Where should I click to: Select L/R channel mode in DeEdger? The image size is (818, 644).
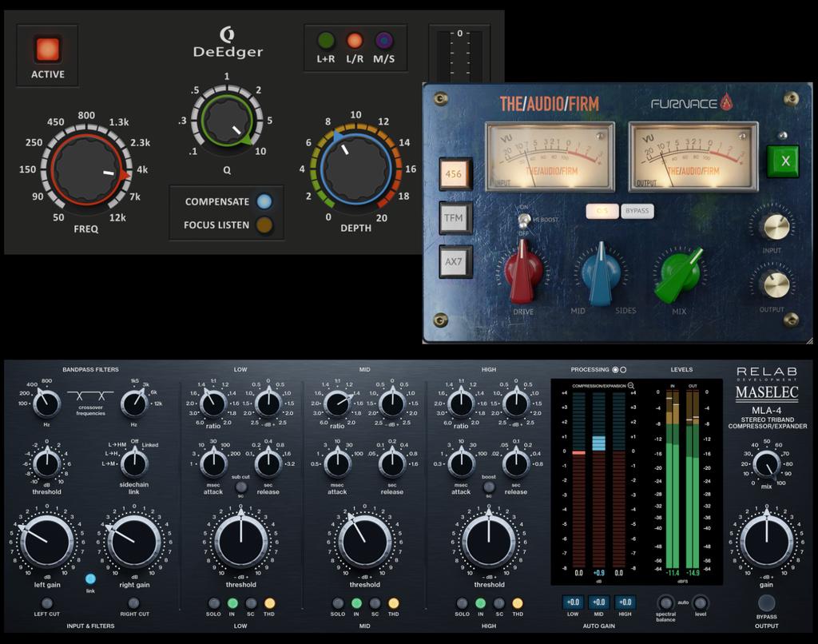pyautogui.click(x=355, y=41)
